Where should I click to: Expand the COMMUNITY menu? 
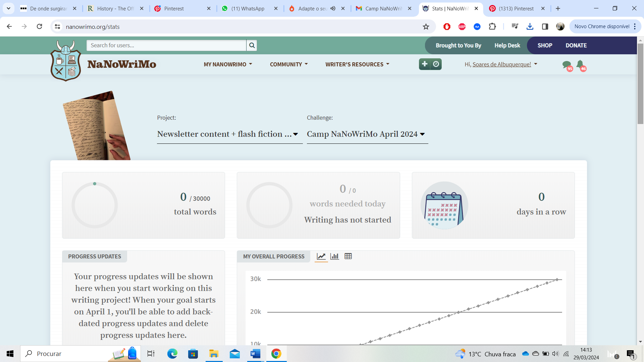(289, 64)
